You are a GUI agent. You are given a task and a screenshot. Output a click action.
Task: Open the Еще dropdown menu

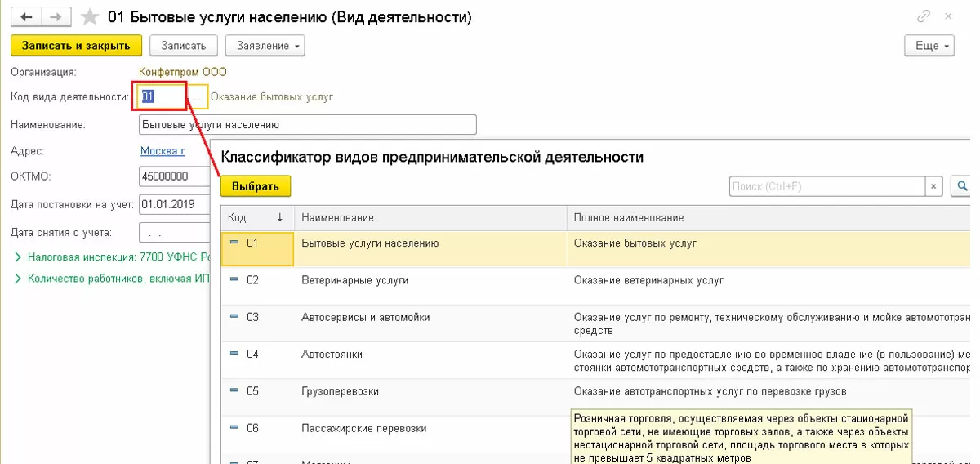929,46
